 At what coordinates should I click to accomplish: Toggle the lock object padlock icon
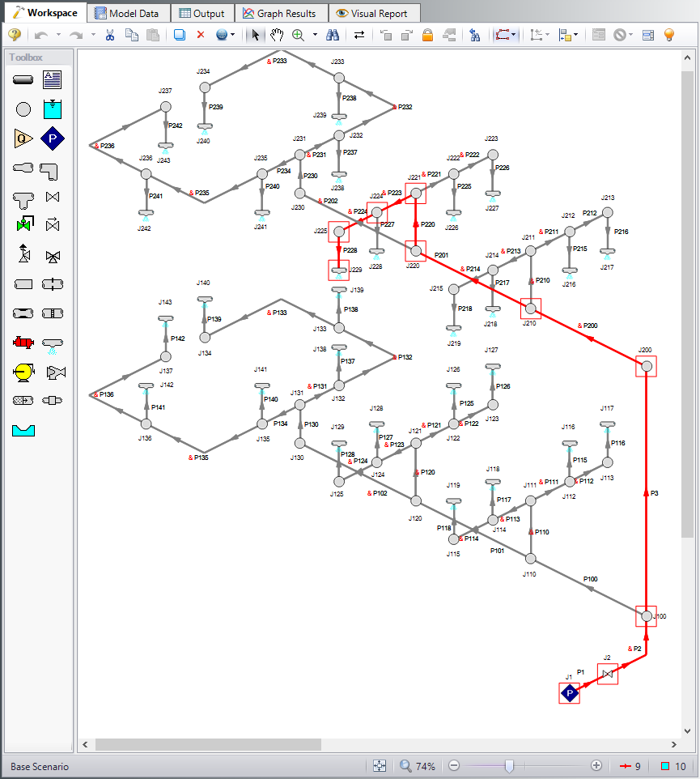(428, 35)
